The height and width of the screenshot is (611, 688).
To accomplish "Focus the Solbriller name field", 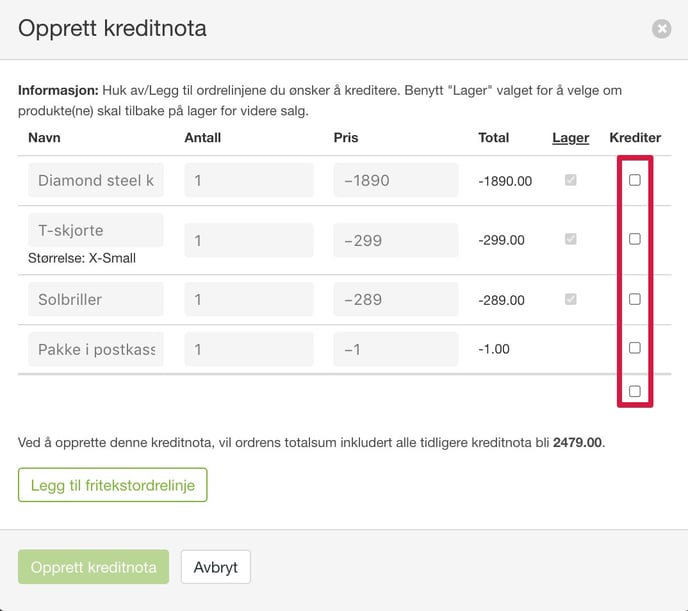I will coord(96,300).
